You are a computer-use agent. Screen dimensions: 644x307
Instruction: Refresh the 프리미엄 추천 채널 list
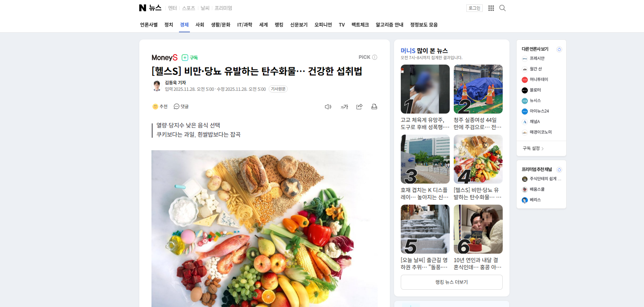click(x=559, y=170)
